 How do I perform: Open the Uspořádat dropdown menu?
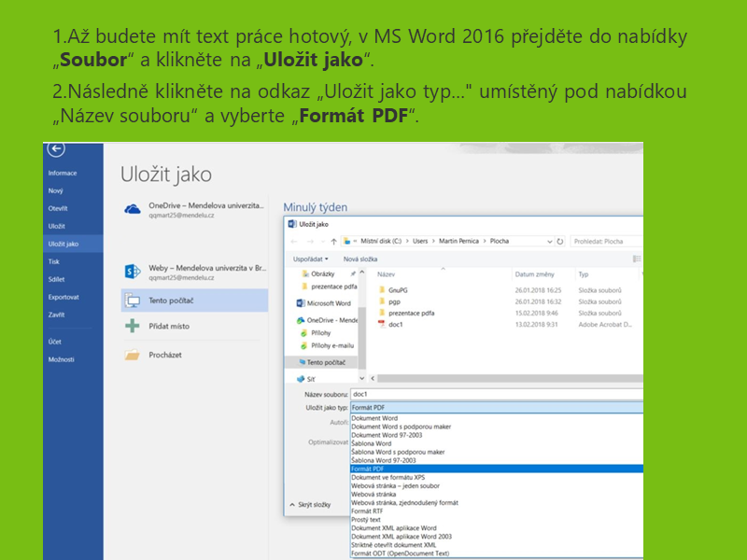coord(310,259)
